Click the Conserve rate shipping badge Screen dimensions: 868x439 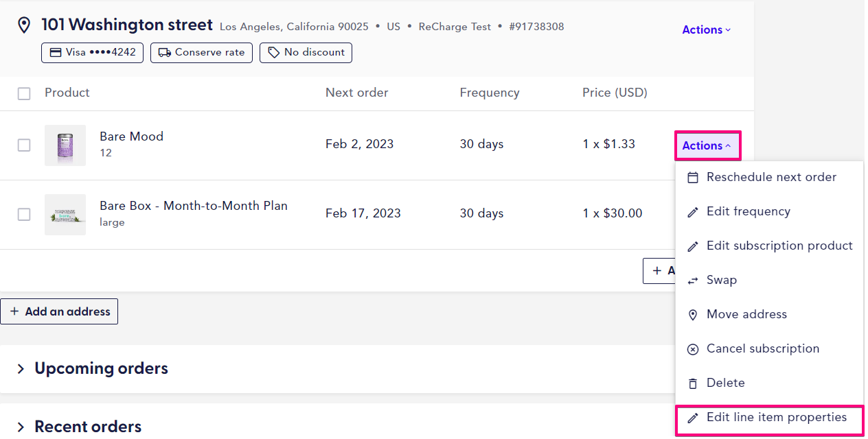(x=201, y=53)
